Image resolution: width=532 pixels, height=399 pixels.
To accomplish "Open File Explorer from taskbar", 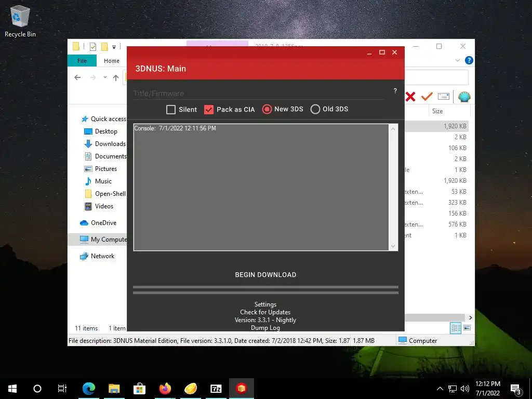I will tap(114, 389).
